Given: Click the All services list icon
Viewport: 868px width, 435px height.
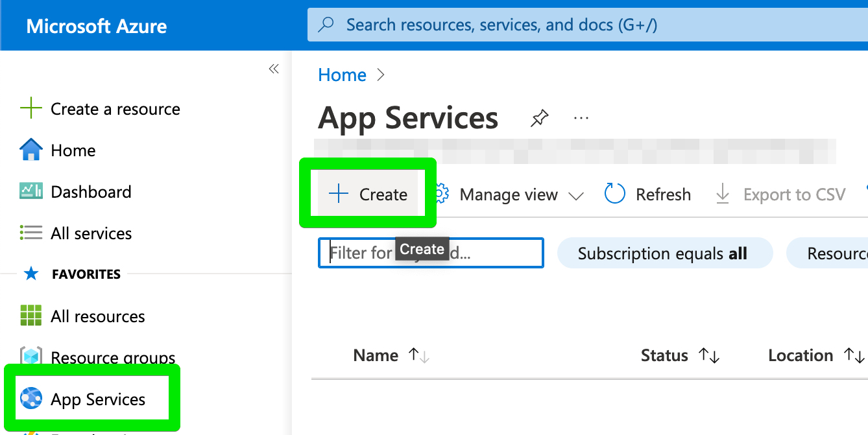Looking at the screenshot, I should [x=31, y=233].
